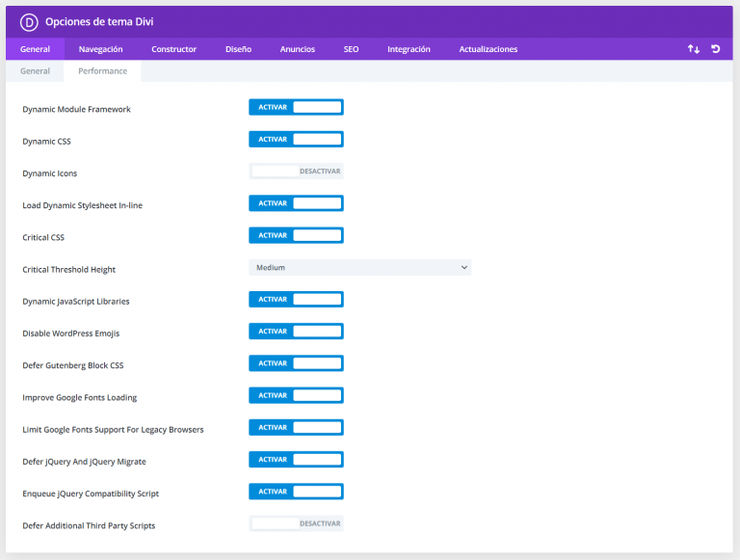Toggle Enqueue jQuery Compatibility Script switch

click(x=296, y=492)
